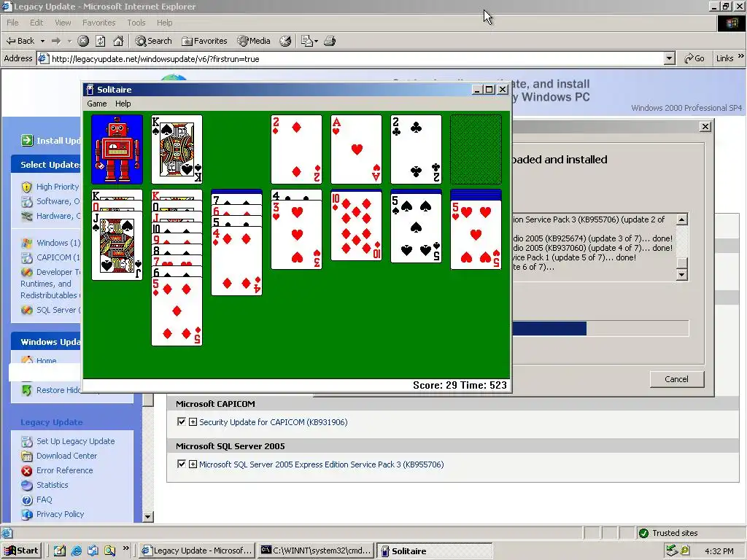Screen dimensions: 747x560
Task: Click the Mail icon in IE toolbar
Action: pyautogui.click(x=309, y=41)
